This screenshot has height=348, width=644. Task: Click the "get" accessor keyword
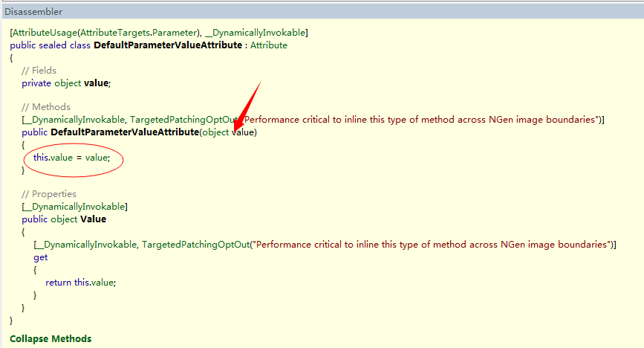pos(41,257)
